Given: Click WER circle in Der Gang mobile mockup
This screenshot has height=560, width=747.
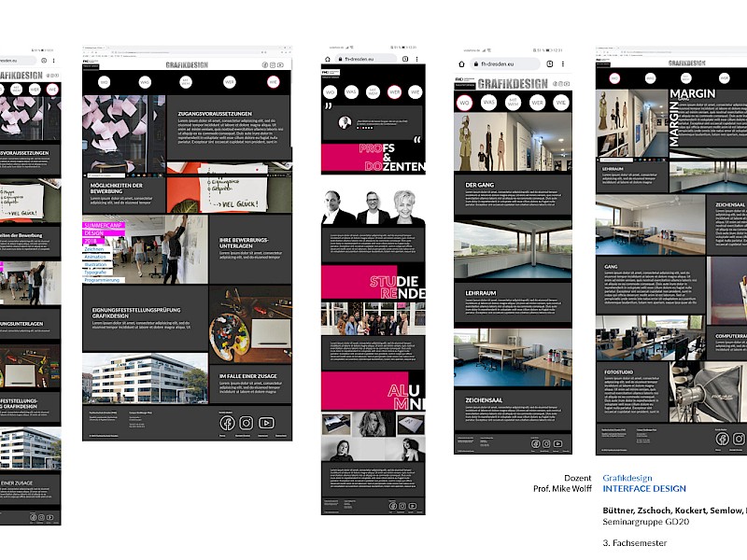Looking at the screenshot, I should (x=537, y=103).
